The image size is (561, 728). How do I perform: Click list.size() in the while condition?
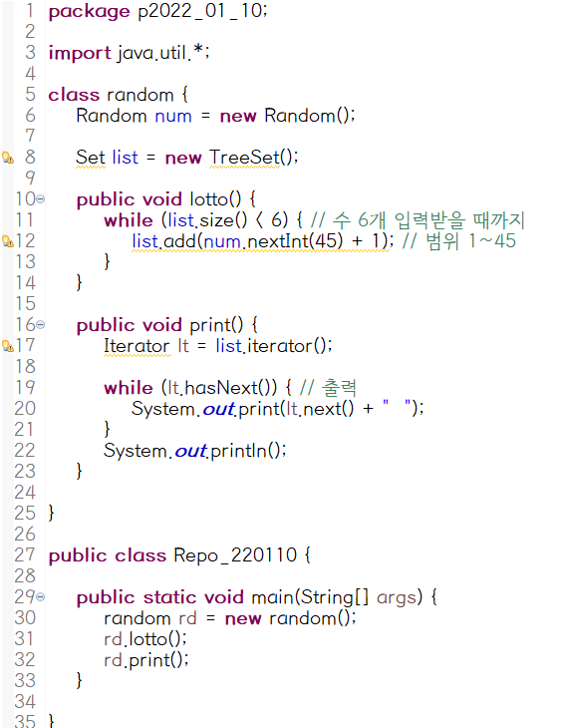(207, 220)
